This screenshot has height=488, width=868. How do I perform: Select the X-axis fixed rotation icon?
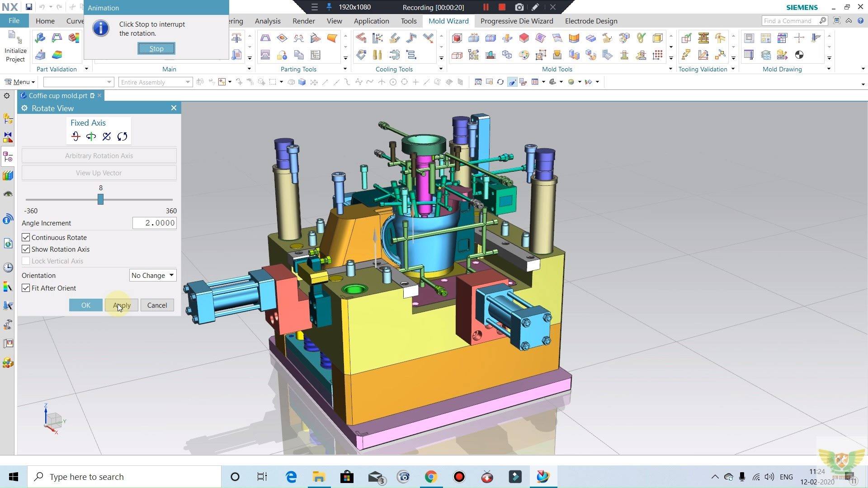click(75, 136)
